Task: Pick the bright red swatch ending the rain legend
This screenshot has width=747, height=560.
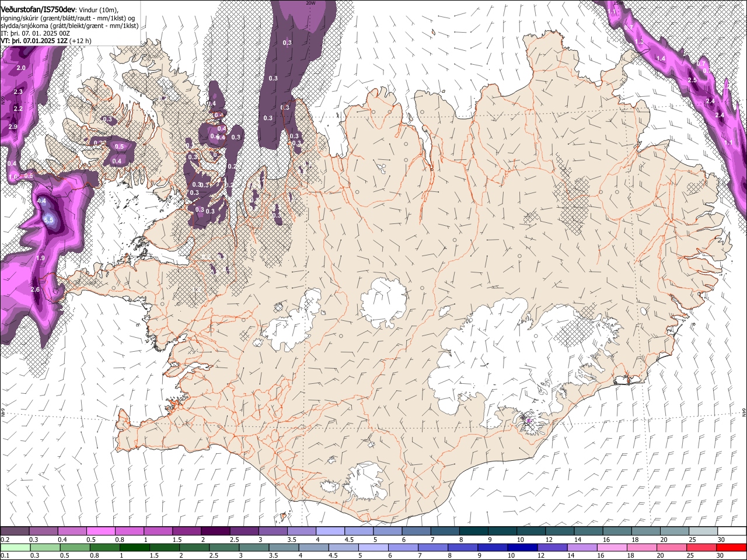Action: click(732, 547)
